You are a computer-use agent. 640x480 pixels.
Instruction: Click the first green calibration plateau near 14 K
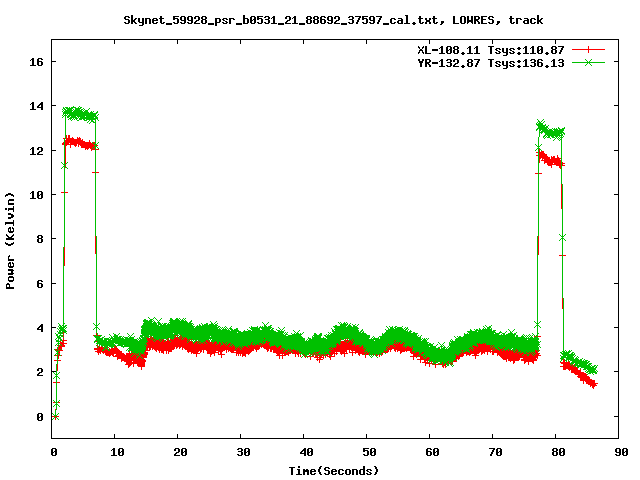tap(80, 114)
